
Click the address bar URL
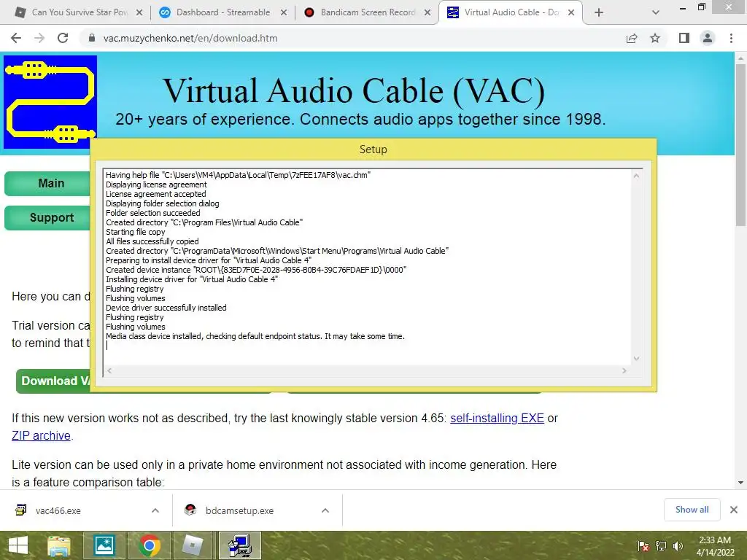[x=190, y=38]
